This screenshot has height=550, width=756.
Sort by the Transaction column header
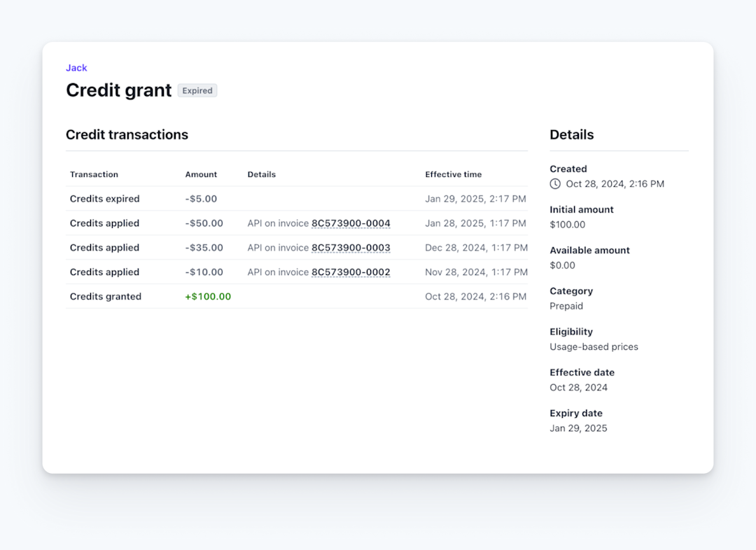(94, 174)
